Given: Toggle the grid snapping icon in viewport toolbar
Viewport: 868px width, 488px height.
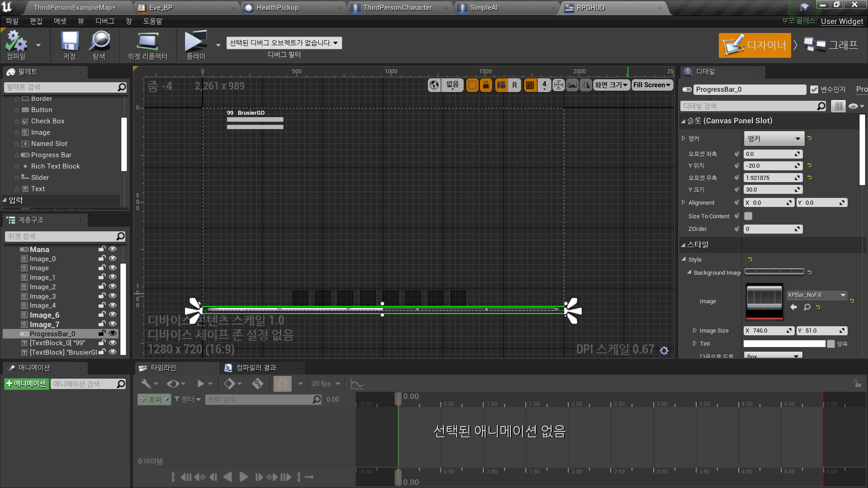Looking at the screenshot, I should point(530,85).
